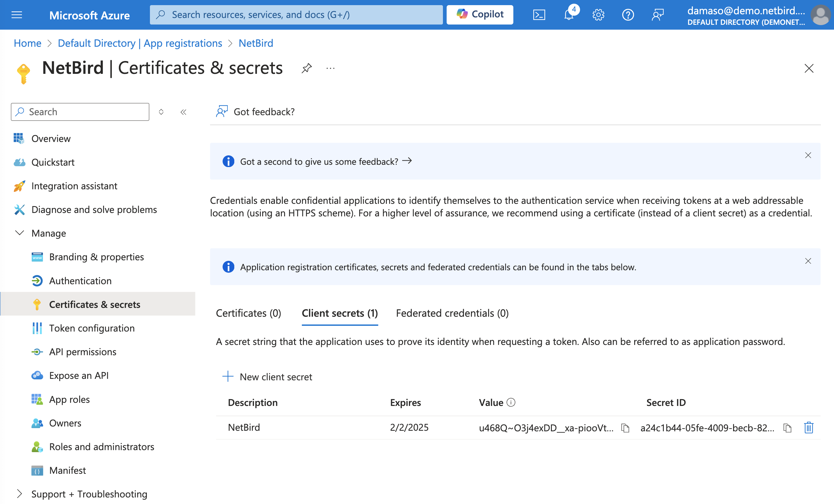Open portal settings gear
This screenshot has height=504, width=834.
[599, 15]
